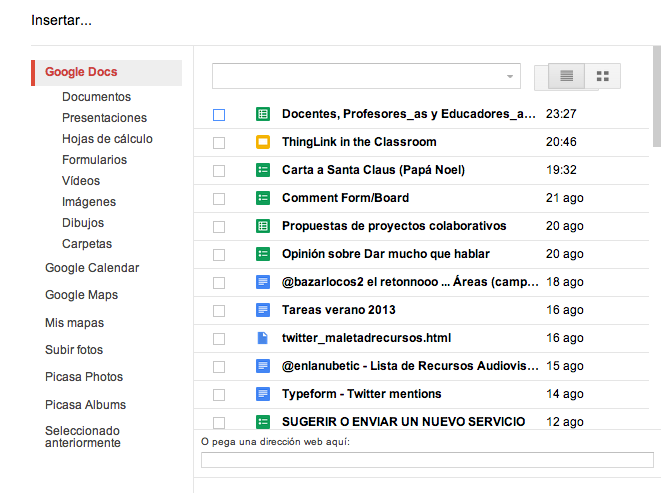Filter by Documentos
The height and width of the screenshot is (493, 671).
[96, 97]
